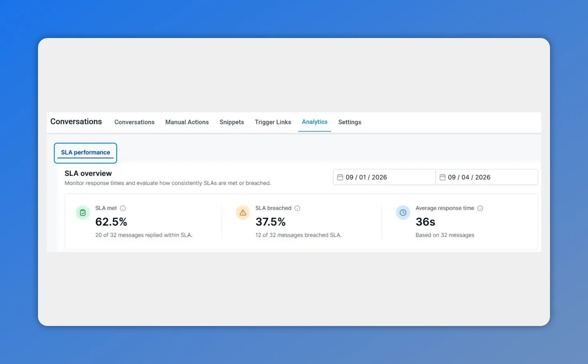
Task: Select the 36s average response time value
Action: coord(425,222)
